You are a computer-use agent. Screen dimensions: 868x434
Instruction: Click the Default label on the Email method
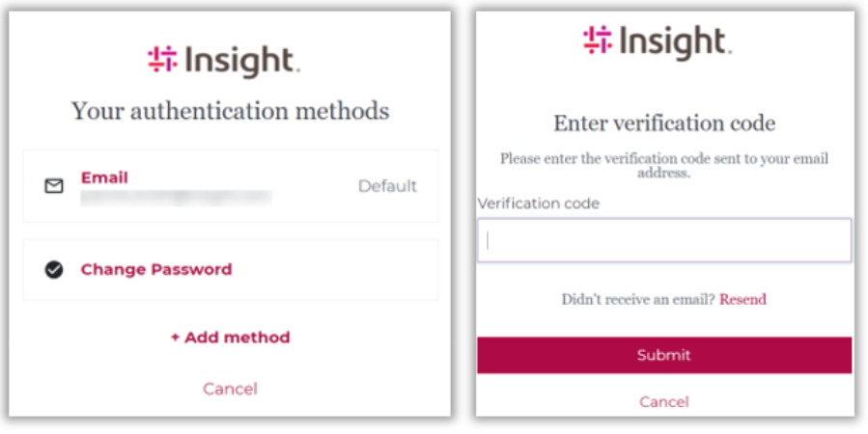387,186
